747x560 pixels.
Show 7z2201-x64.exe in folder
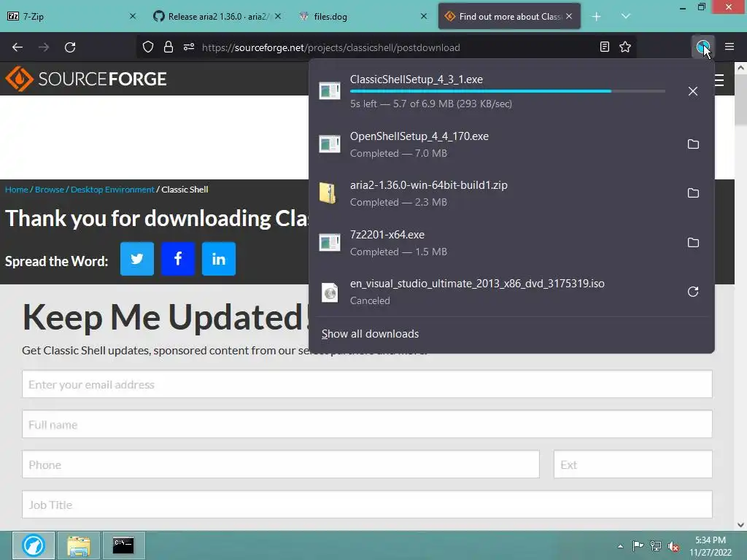(693, 242)
